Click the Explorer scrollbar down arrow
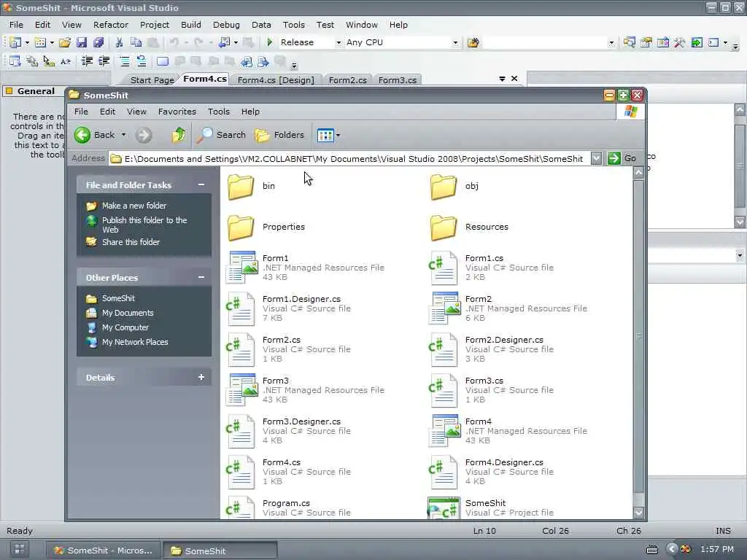The image size is (747, 560). 639,513
